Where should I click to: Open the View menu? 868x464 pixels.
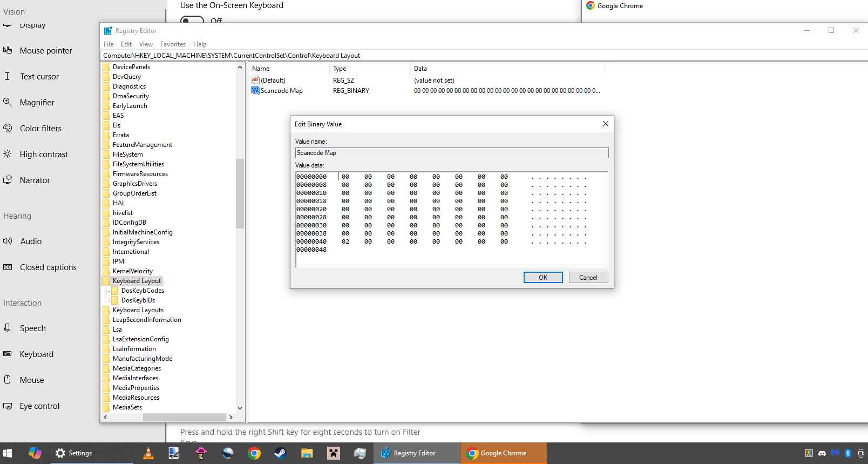coord(146,44)
